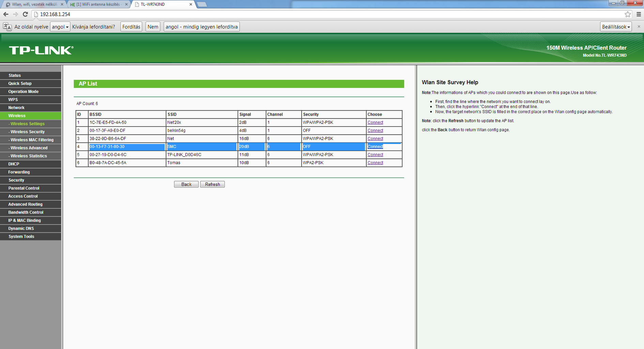This screenshot has width=644, height=349.
Task: Open the Wireless Advanced submenu
Action: [31, 148]
